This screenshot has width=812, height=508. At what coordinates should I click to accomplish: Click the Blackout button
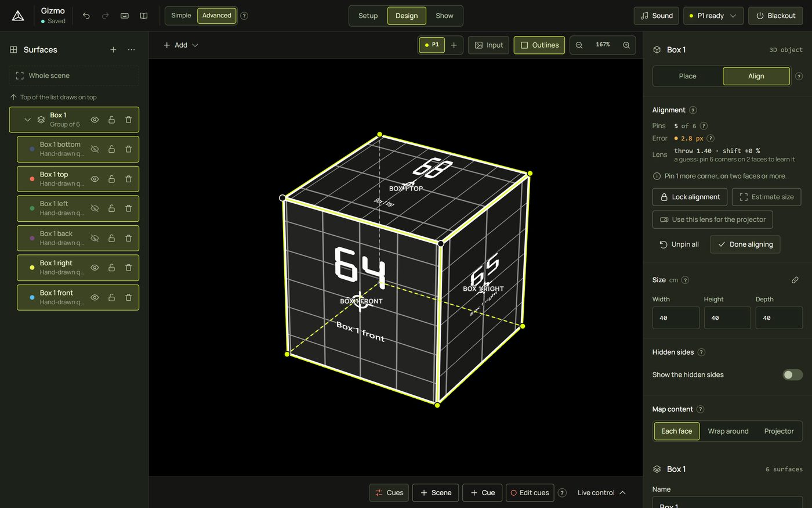click(775, 16)
